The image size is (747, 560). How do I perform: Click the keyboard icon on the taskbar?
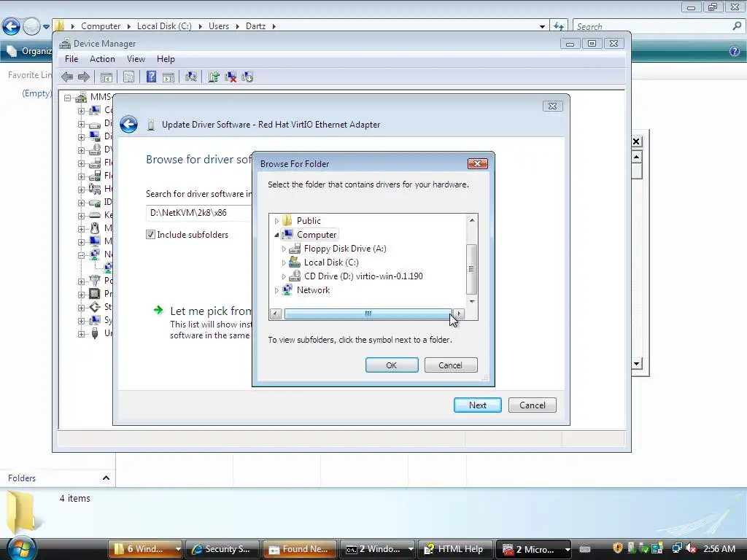pyautogui.click(x=585, y=549)
